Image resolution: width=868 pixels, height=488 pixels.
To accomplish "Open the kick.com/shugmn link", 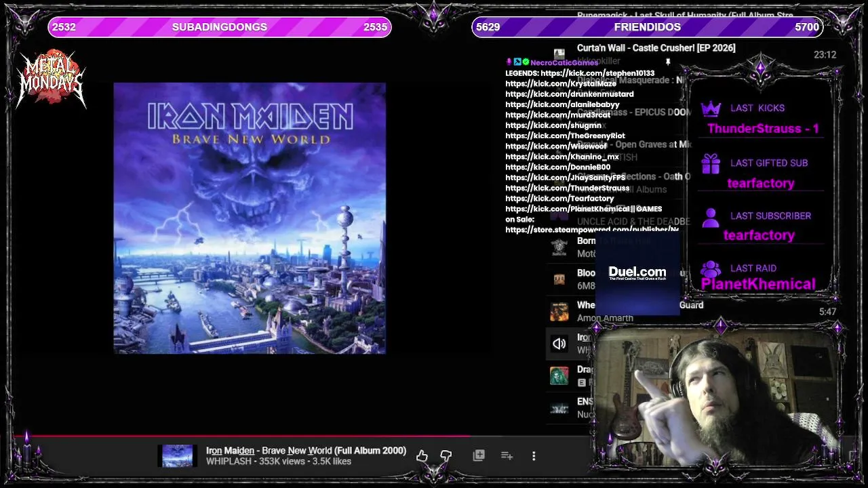I will tap(553, 125).
